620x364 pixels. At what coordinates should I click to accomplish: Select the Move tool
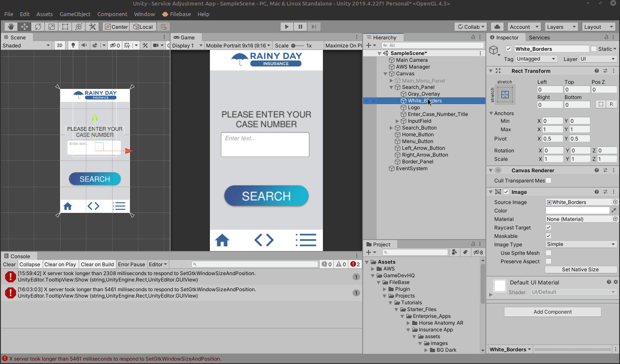(25, 27)
